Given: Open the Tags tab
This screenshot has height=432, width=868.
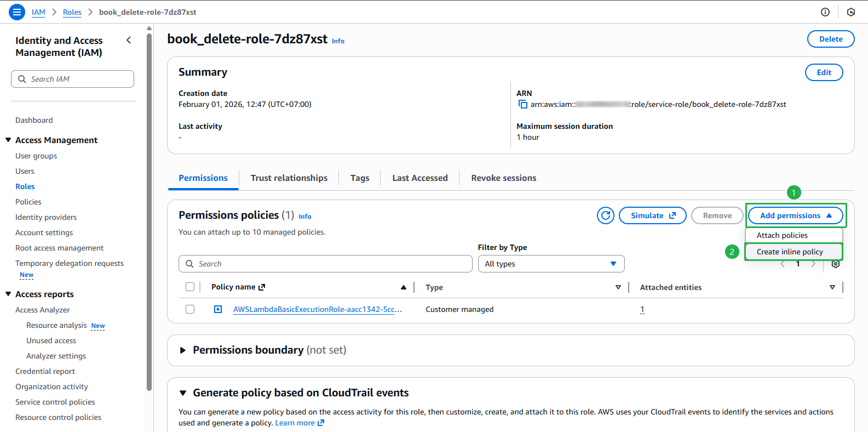Looking at the screenshot, I should [360, 178].
